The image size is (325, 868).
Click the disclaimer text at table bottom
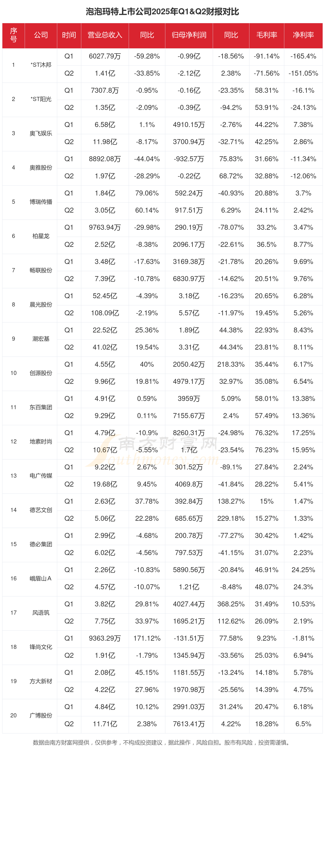pos(162,742)
